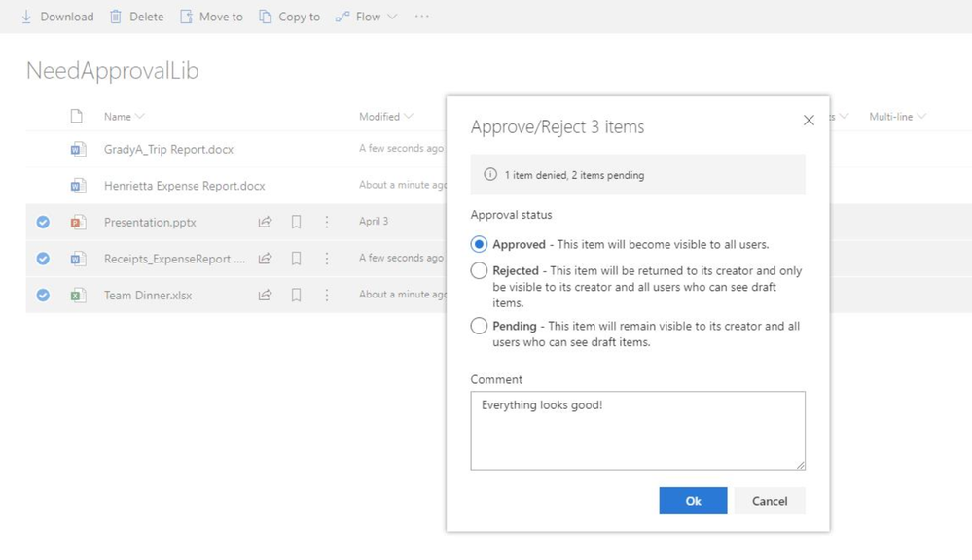Select the Pending radio option
The width and height of the screenshot is (972, 560).
click(x=479, y=326)
